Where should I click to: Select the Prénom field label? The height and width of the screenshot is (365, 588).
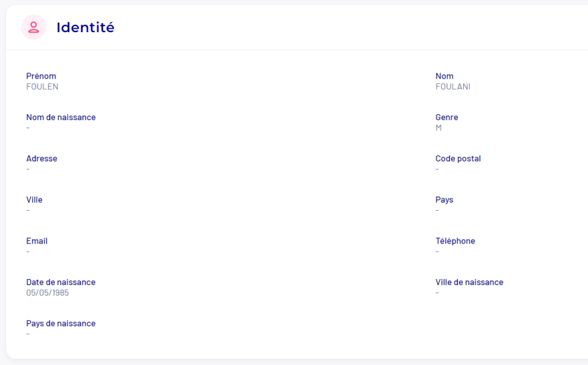[41, 76]
